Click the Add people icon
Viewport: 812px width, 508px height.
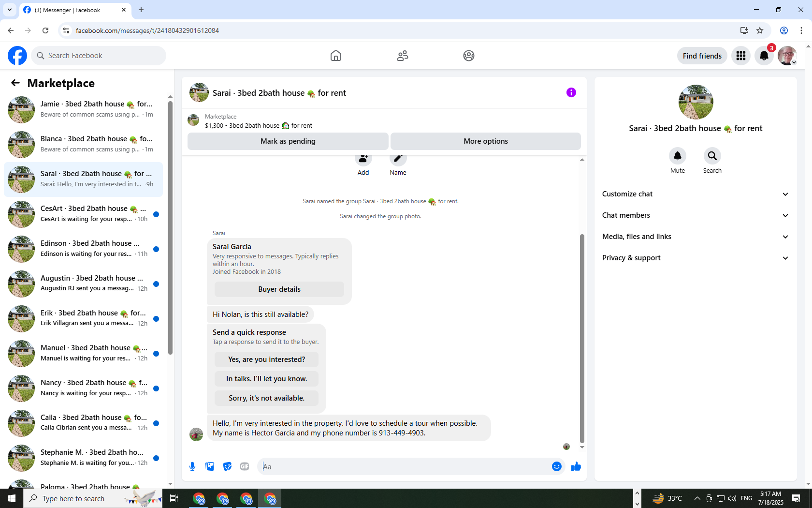(x=363, y=160)
